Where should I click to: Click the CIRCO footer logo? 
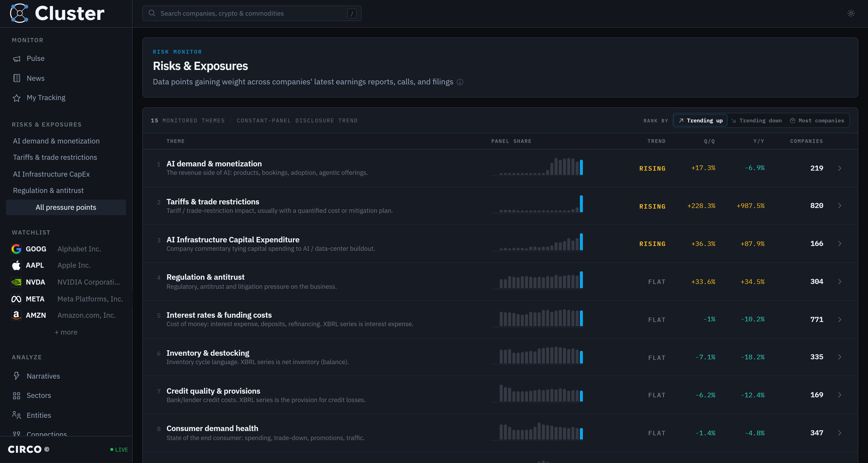point(28,449)
